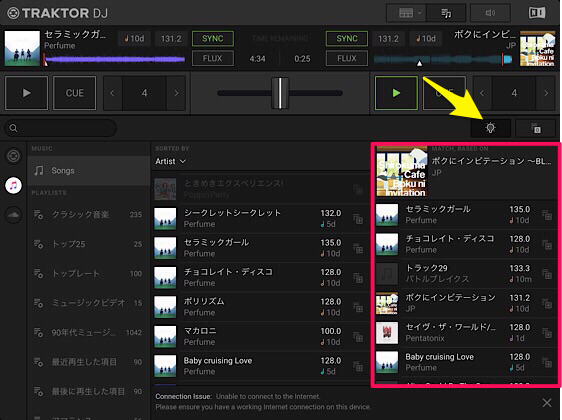Open the Songs library item
562x420 pixels.
pos(89,171)
